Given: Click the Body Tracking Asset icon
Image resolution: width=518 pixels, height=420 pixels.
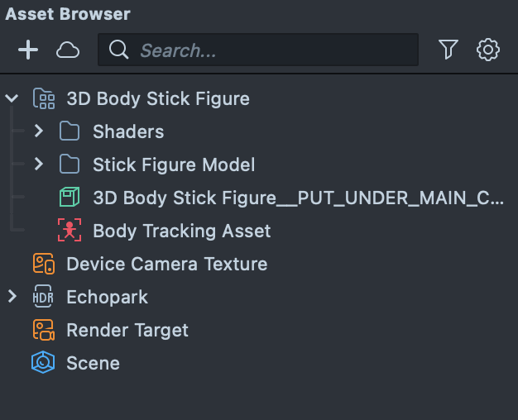Looking at the screenshot, I should tap(70, 231).
